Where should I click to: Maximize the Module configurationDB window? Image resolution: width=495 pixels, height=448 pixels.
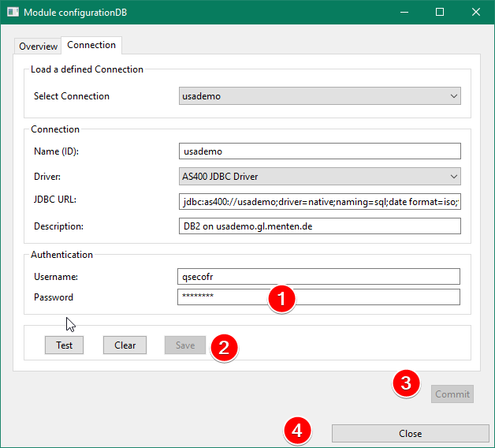click(440, 13)
